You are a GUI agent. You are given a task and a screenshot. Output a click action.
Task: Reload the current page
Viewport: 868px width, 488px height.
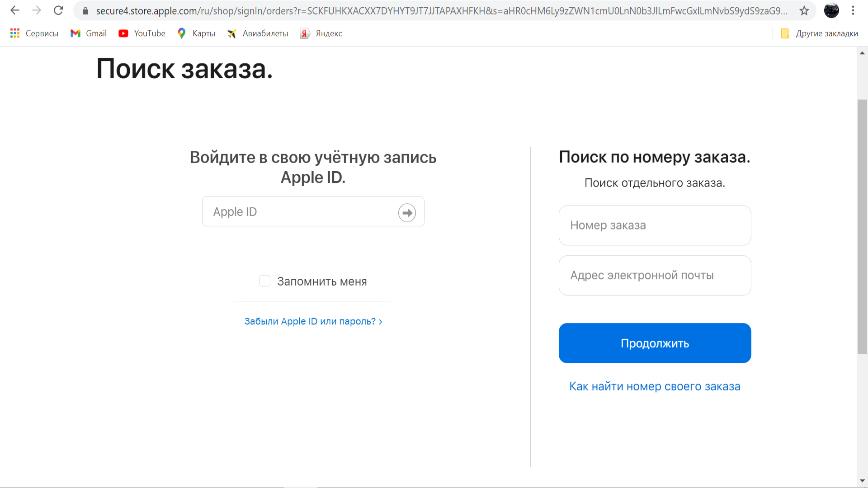(x=58, y=10)
